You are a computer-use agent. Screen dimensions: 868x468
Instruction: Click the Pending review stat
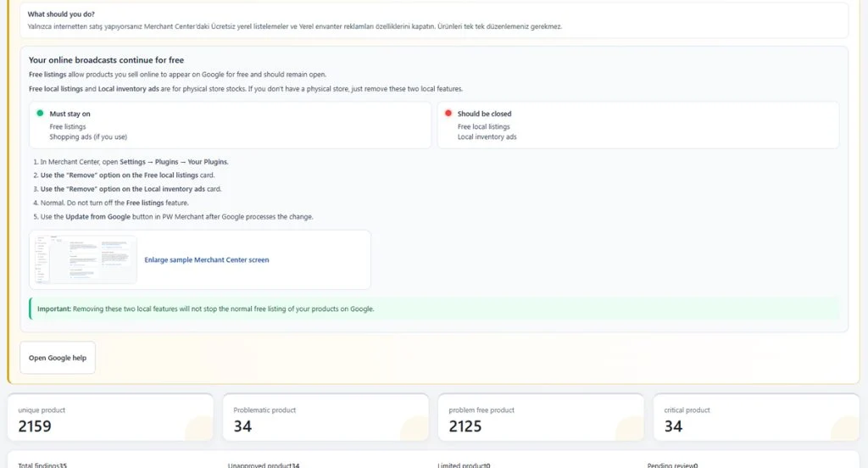click(x=672, y=465)
